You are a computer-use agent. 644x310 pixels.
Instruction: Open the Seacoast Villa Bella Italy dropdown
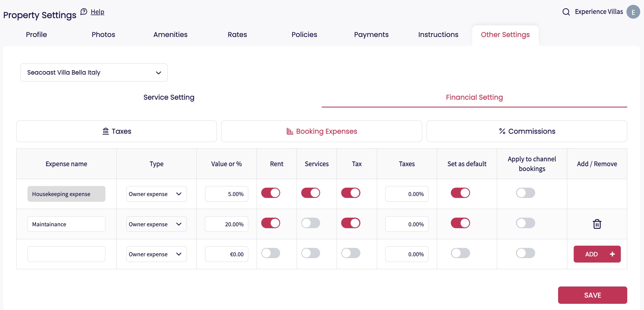pos(94,72)
